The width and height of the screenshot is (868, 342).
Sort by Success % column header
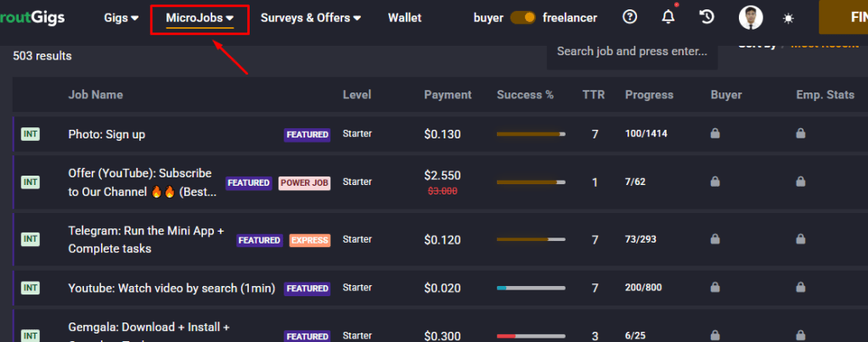pos(526,95)
